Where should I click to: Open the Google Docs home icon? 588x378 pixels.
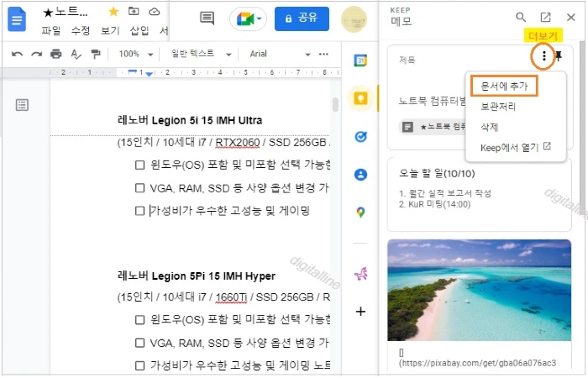(17, 19)
